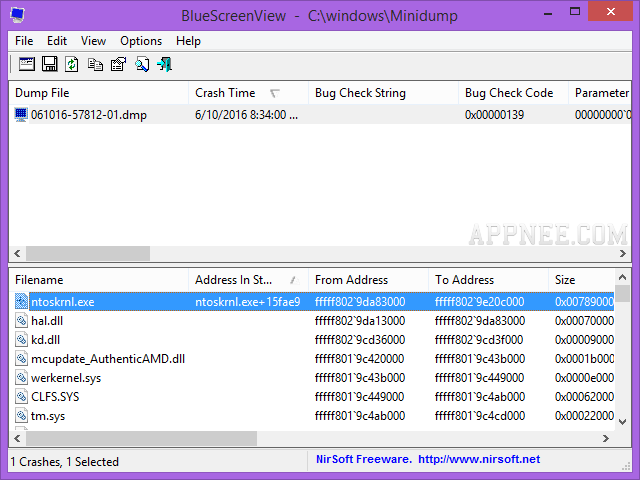Maximize the BlueScreenView window

tap(575, 12)
